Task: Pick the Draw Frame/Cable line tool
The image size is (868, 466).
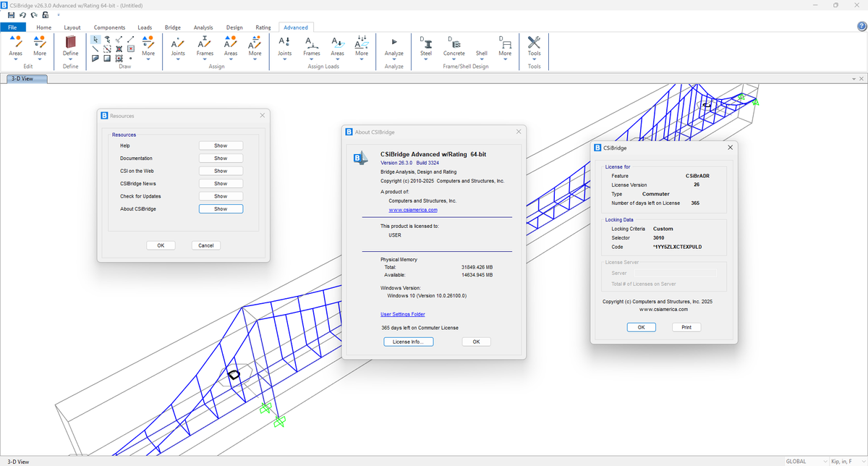Action: coord(95,48)
